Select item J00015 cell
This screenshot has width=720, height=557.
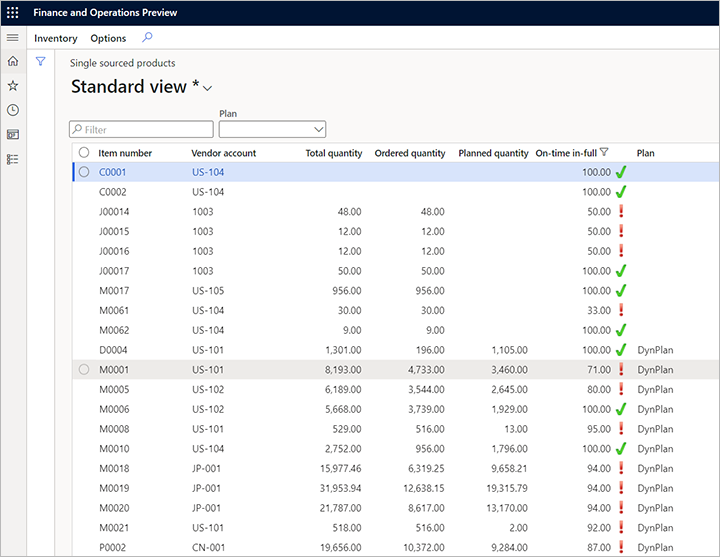(x=114, y=231)
